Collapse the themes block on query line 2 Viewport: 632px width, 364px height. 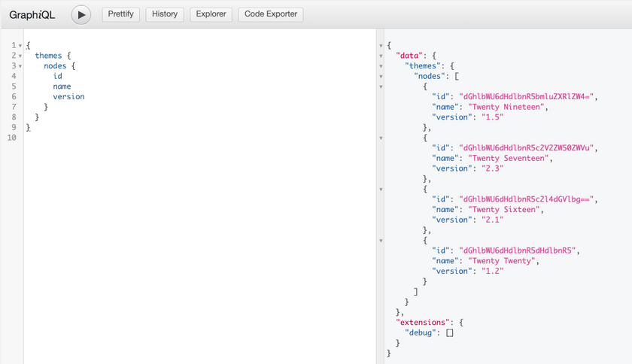20,56
